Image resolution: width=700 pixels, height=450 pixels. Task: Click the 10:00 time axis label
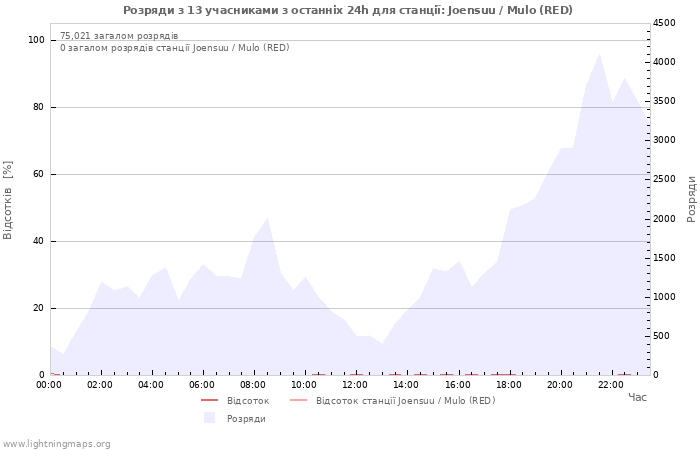pos(304,385)
